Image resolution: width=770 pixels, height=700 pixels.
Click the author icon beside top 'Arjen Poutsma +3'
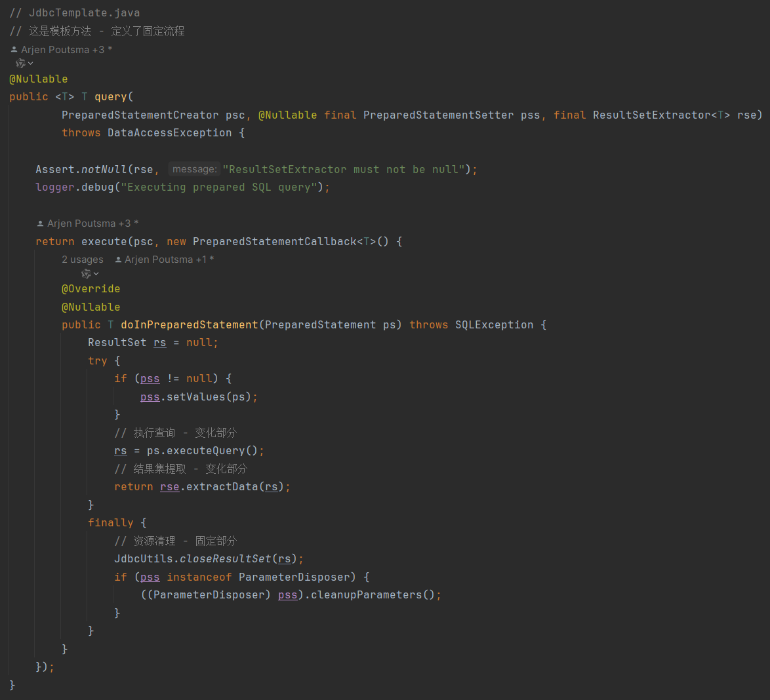tap(14, 50)
